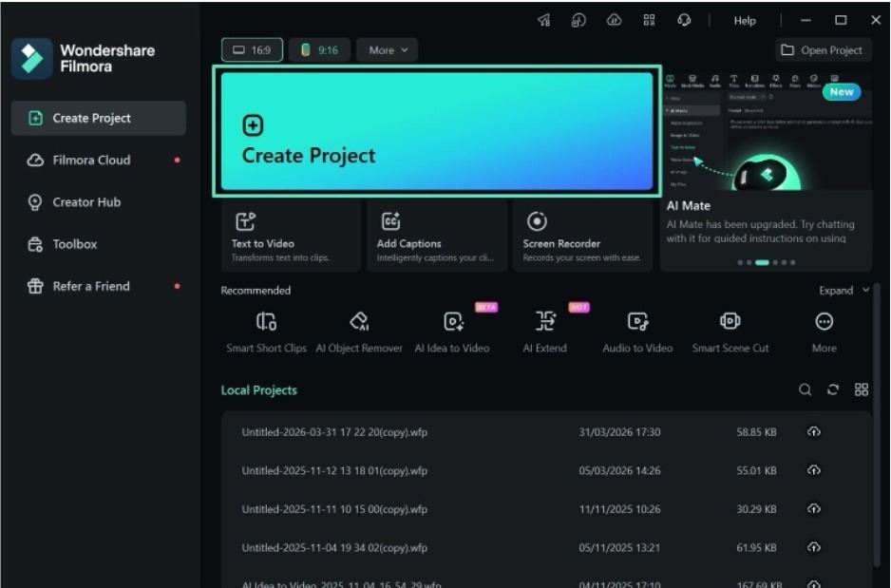
Task: Open the music note audio icon in title bar
Action: (578, 21)
